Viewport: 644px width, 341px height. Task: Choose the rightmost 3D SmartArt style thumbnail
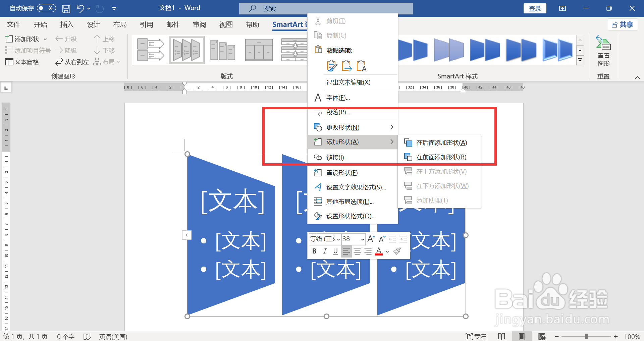pos(557,50)
